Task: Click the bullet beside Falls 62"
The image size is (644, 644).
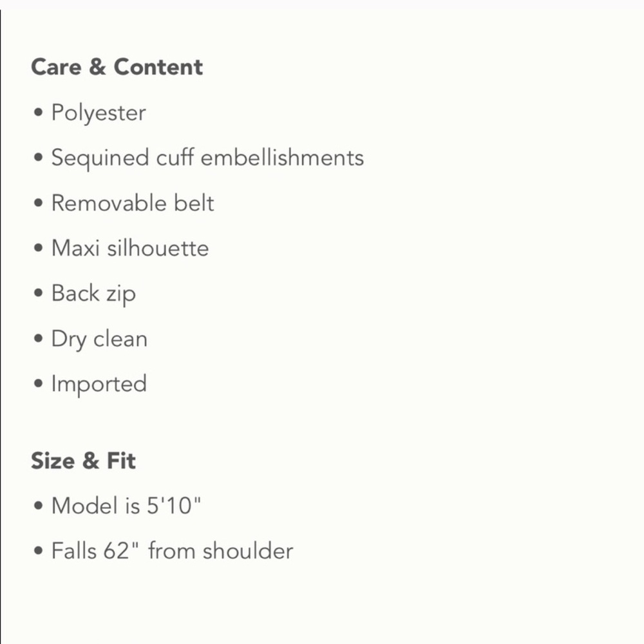Action: point(38,551)
